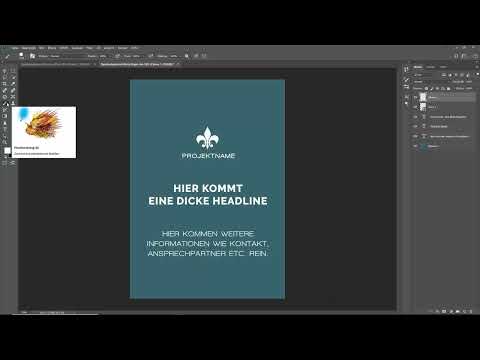Select the Lasso tool

pyautogui.click(x=5, y=77)
